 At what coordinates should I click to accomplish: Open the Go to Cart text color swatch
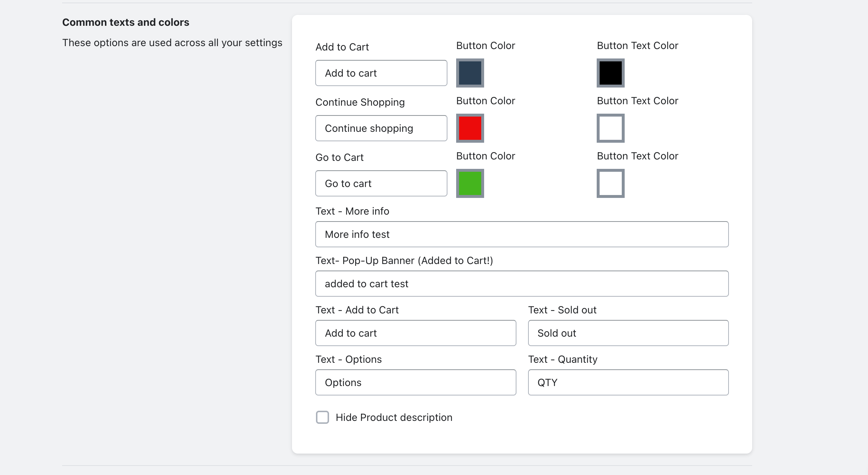coord(611,183)
